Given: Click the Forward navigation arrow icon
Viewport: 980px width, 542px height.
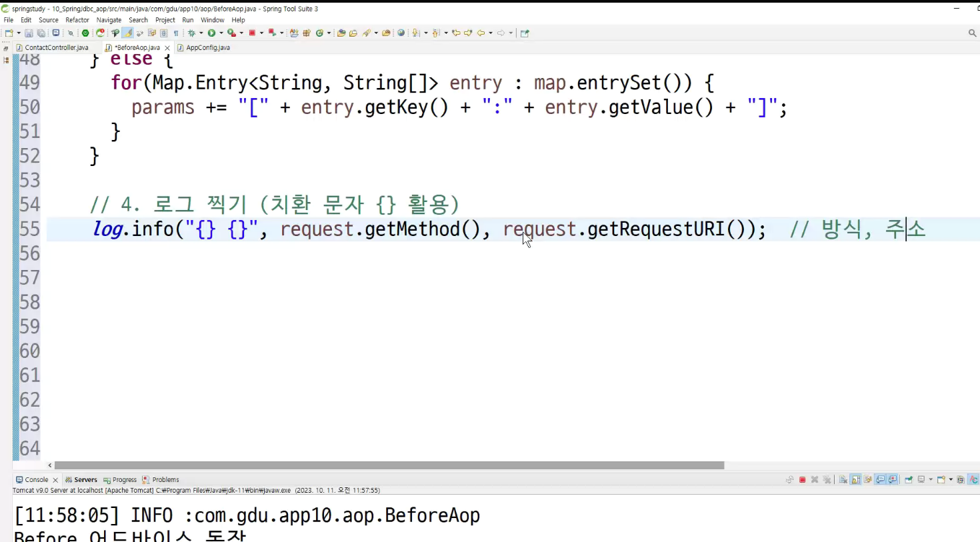Looking at the screenshot, I should point(501,33).
